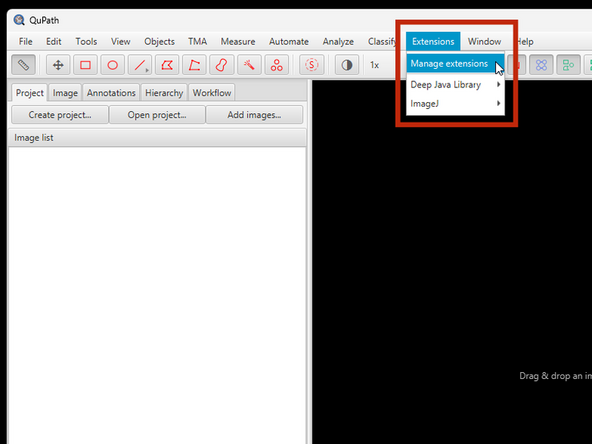This screenshot has height=444, width=592.
Task: Click the QuPath logo in title bar
Action: [19, 20]
